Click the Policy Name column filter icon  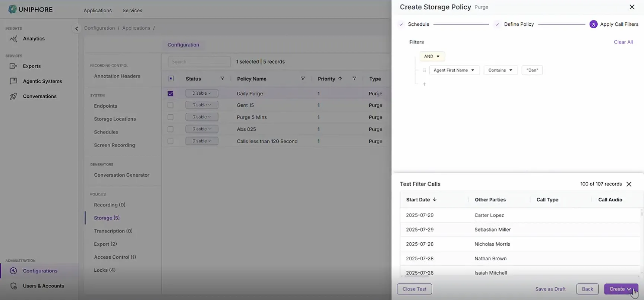coord(303,79)
